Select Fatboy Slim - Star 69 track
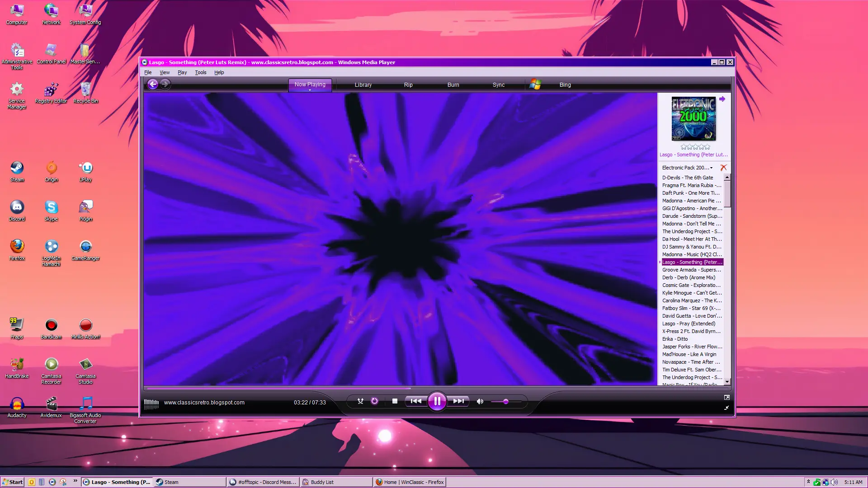868x488 pixels. [692, 308]
